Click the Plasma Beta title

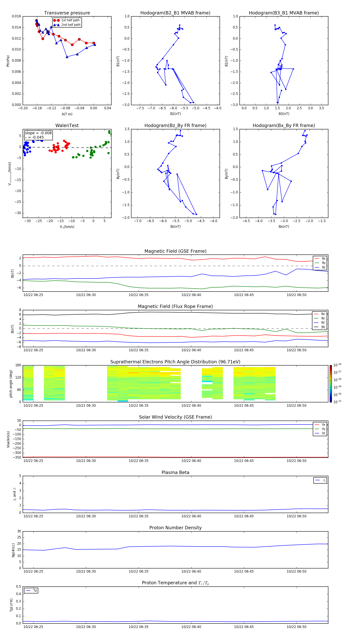(175, 472)
